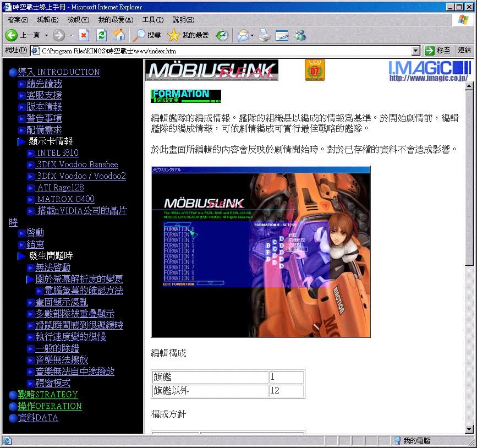Open the Back button history dropdown arrow

tap(46, 35)
